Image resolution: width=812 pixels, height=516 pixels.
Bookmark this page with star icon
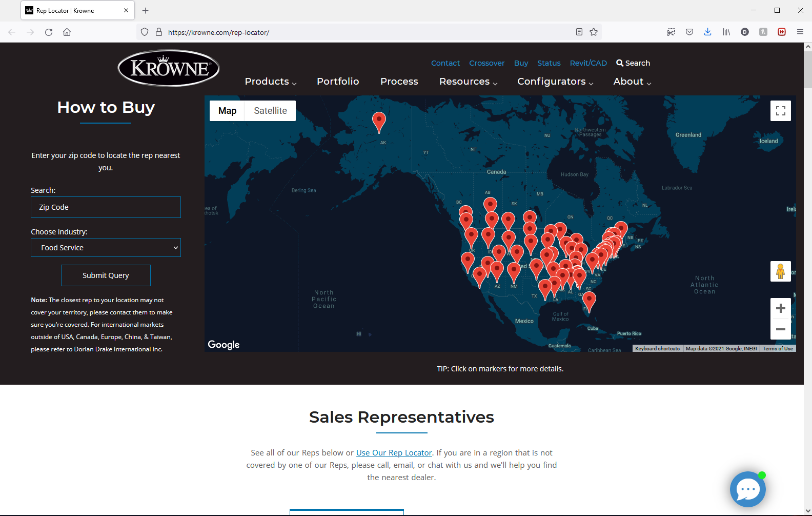click(x=594, y=32)
